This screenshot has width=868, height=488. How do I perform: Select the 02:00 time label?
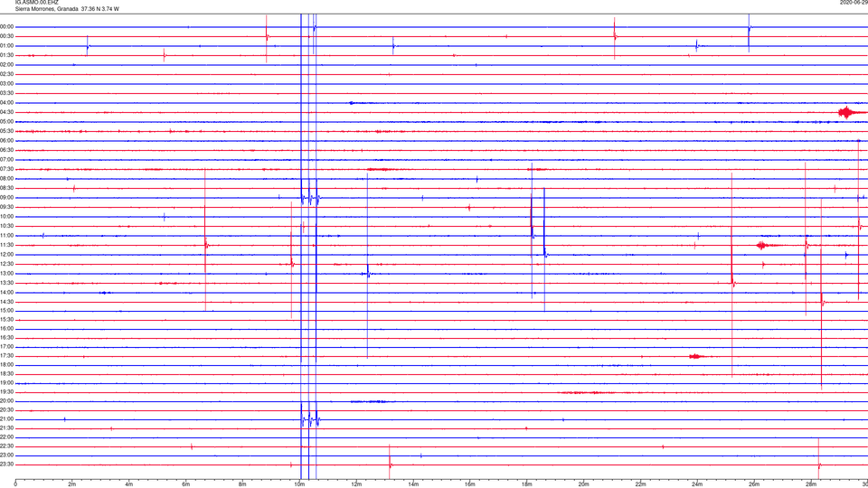pyautogui.click(x=7, y=64)
